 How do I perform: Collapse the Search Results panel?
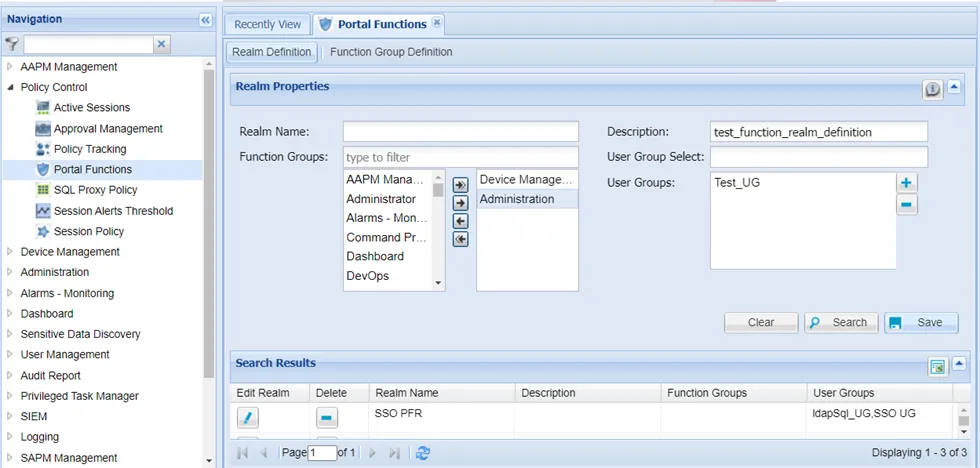[x=958, y=364]
